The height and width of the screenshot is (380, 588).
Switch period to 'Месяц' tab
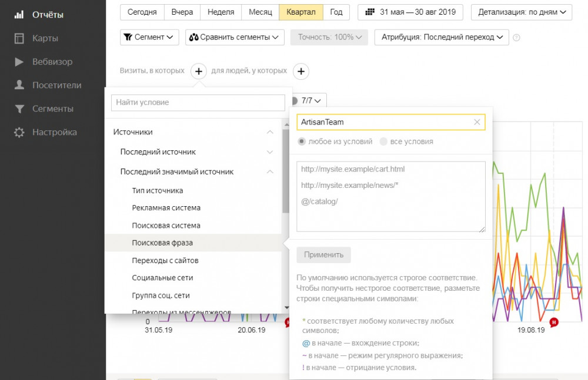260,12
